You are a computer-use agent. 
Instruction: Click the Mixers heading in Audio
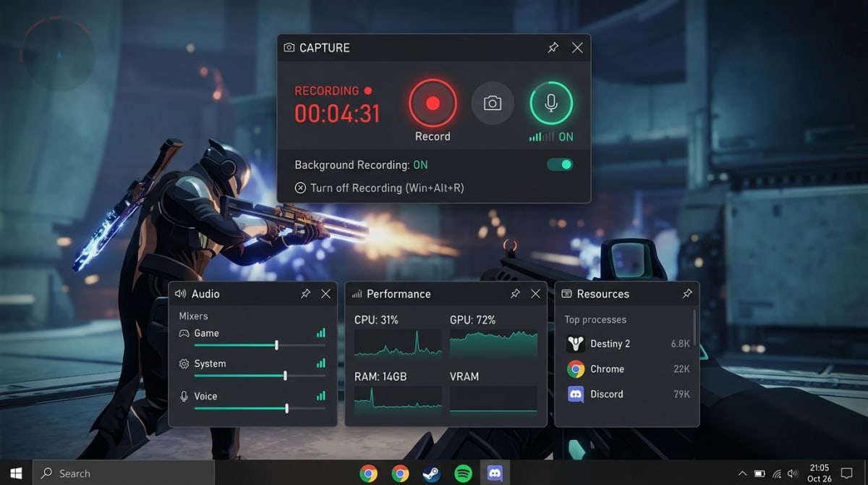click(x=193, y=316)
